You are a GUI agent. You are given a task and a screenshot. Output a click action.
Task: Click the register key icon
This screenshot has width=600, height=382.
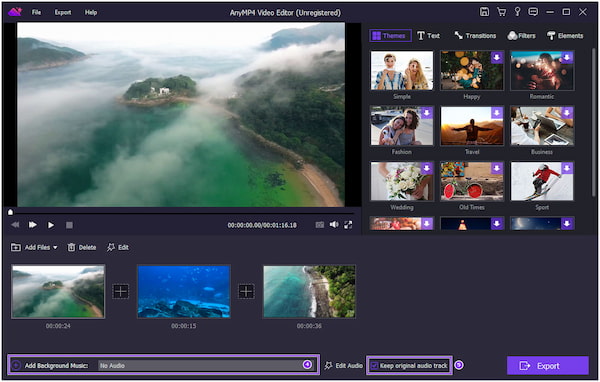coord(517,12)
